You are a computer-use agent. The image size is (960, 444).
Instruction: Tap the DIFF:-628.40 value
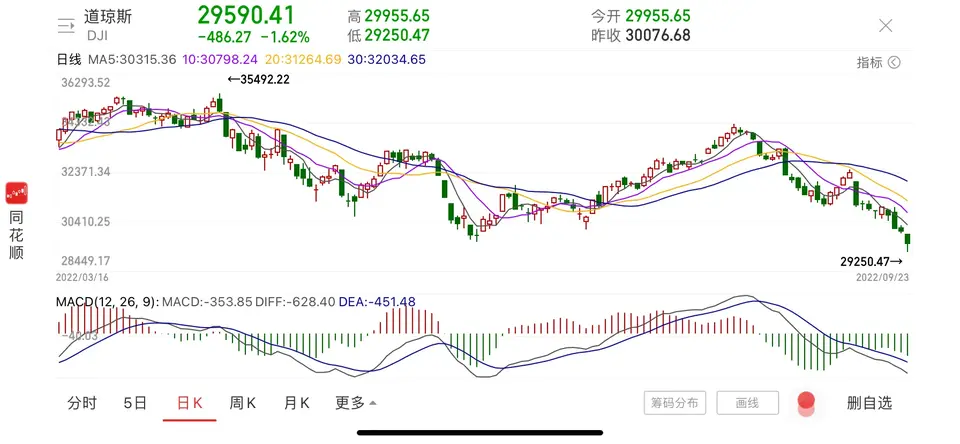pos(296,302)
